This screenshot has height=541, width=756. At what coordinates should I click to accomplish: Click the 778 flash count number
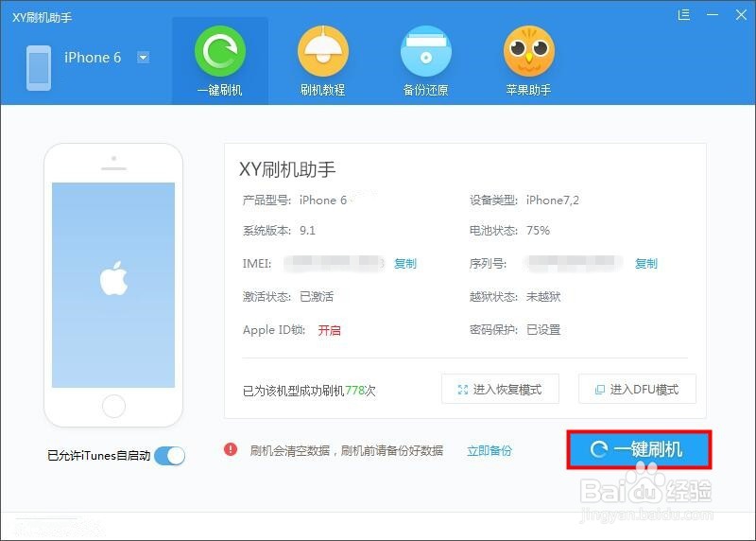pyautogui.click(x=354, y=390)
